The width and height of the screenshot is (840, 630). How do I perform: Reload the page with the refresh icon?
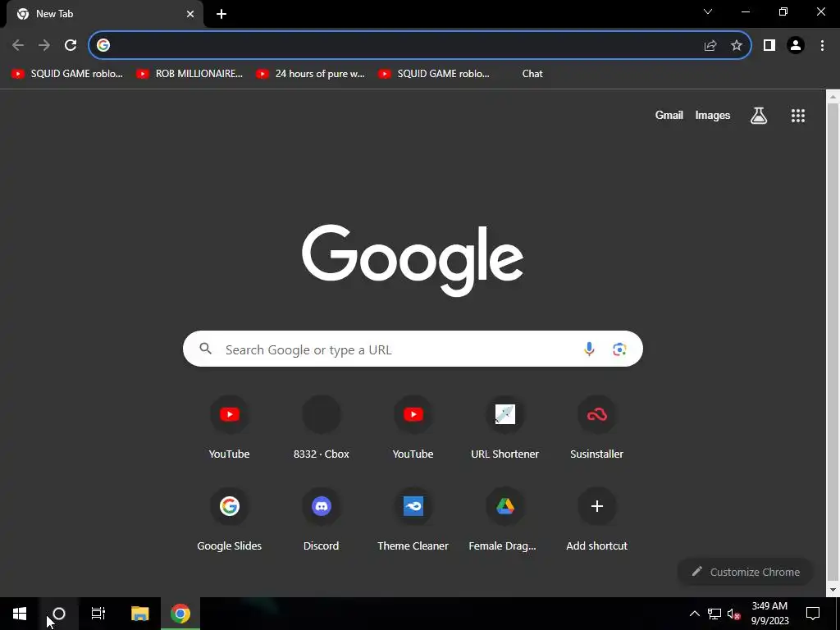point(71,46)
